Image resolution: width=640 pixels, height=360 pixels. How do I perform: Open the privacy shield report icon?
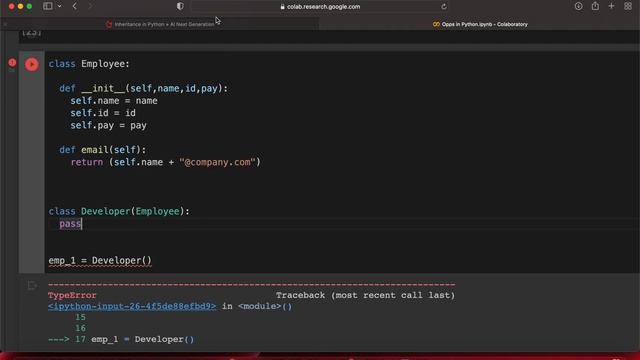(180, 6)
